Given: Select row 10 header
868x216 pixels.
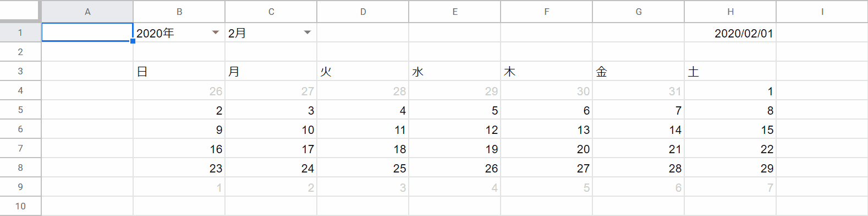Looking at the screenshot, I should 20,206.
